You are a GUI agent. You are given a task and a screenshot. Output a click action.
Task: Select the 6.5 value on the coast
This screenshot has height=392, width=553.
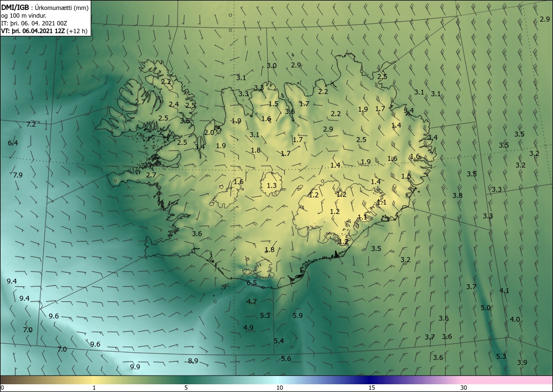(x=252, y=283)
